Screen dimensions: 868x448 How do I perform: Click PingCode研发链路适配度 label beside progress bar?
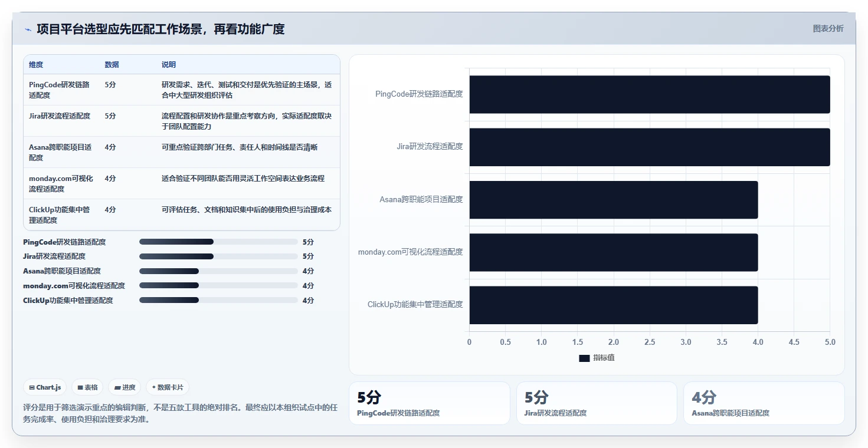(x=64, y=242)
